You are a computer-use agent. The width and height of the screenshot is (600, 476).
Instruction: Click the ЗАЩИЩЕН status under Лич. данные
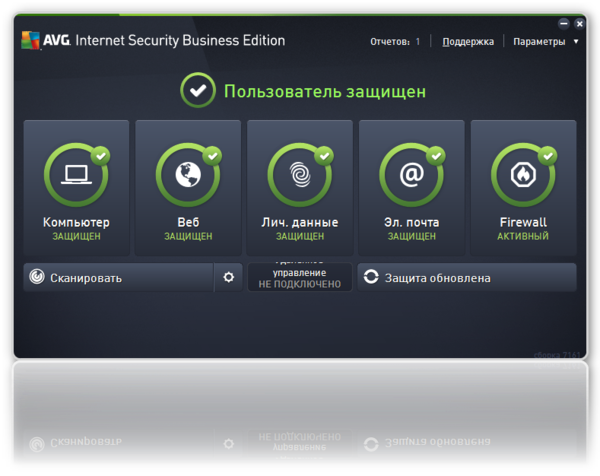(x=300, y=236)
